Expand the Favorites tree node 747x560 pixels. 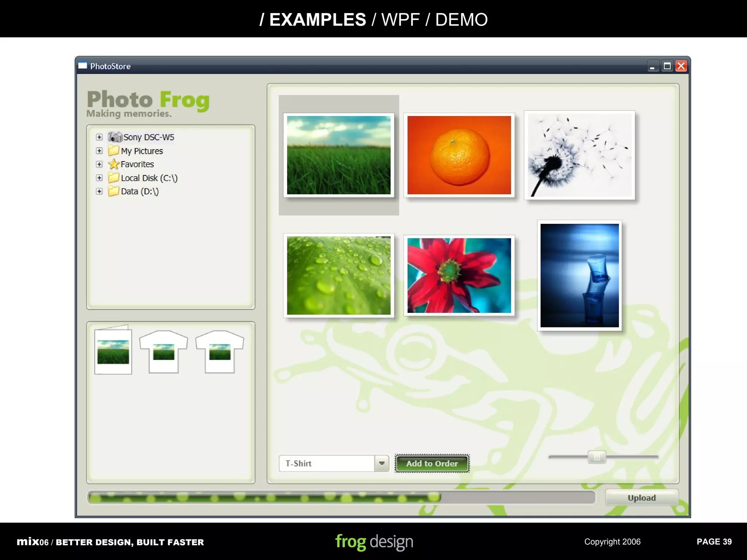(99, 164)
